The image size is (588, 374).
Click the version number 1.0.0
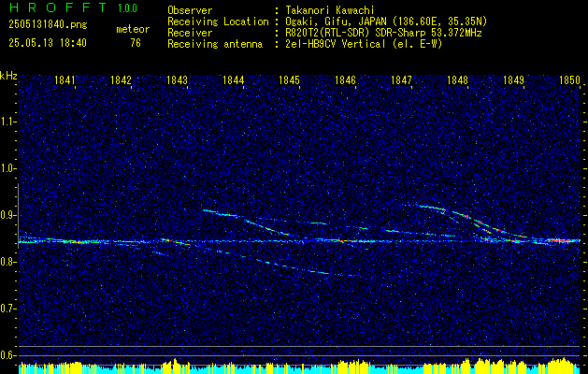(127, 8)
